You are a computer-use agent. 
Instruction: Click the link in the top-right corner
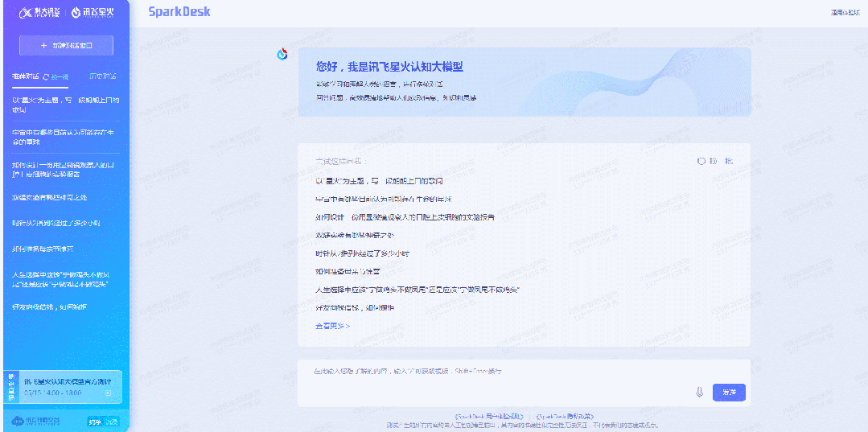coord(845,12)
